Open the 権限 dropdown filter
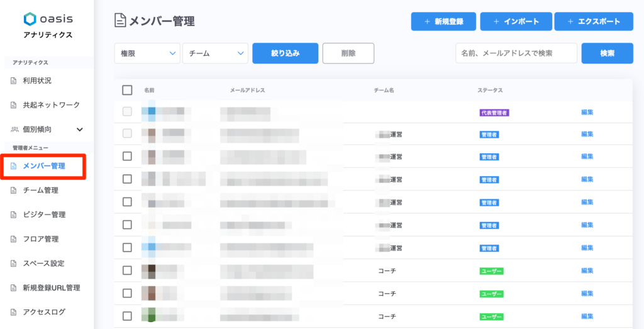The width and height of the screenshot is (644, 329). tap(147, 53)
